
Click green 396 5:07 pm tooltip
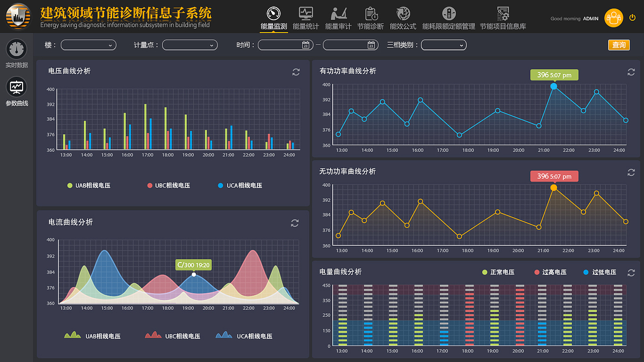[554, 75]
